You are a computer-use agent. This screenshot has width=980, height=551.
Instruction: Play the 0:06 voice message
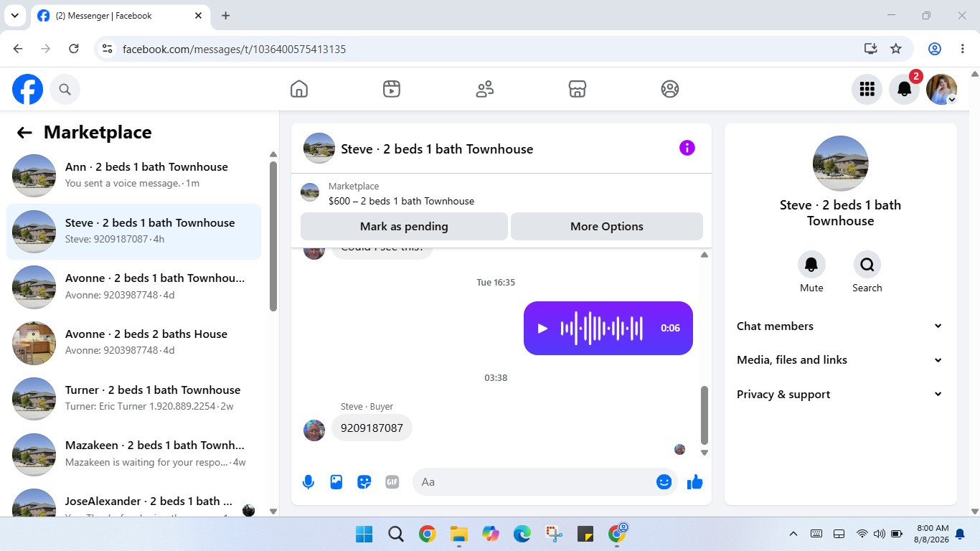543,328
